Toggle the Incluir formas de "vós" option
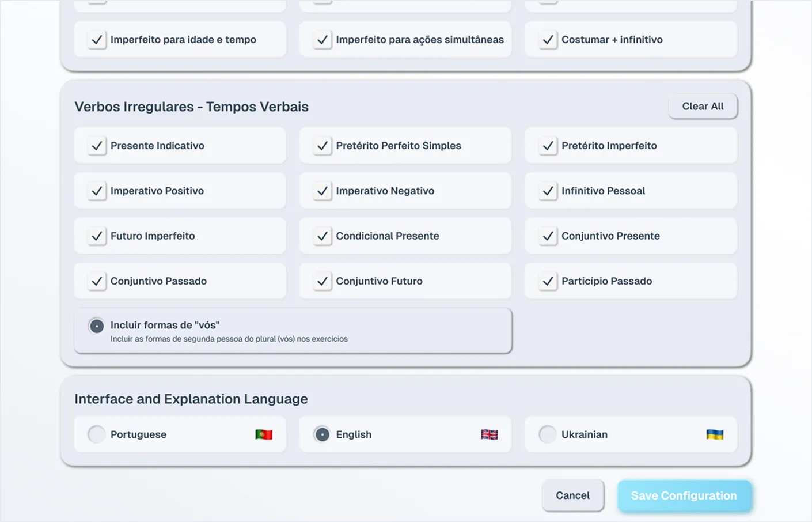Viewport: 812px width, 522px height. tap(97, 326)
